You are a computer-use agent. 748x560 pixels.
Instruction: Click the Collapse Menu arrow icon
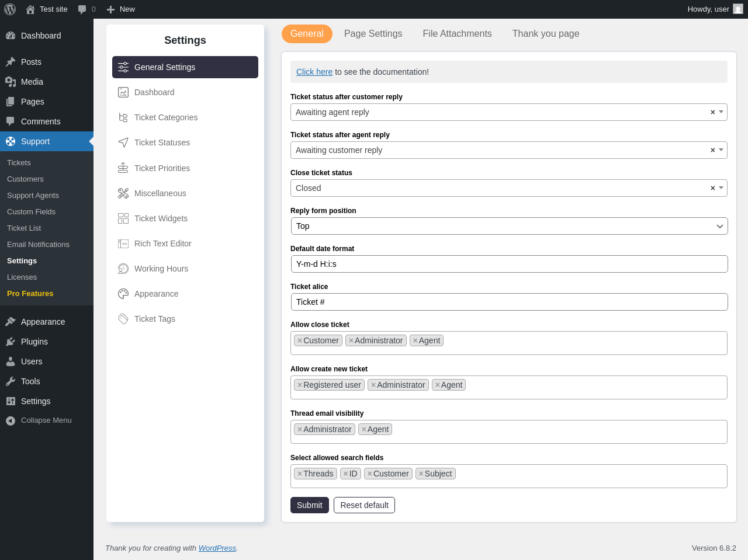11,420
